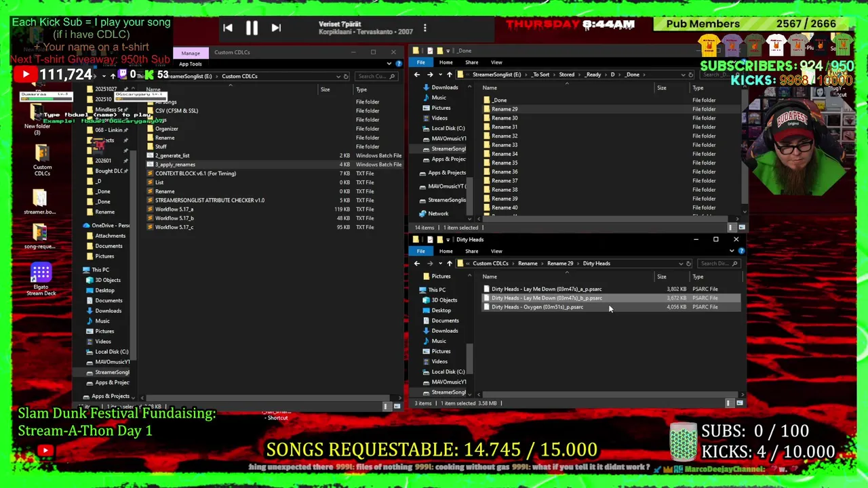Go back in Dirty Heads window
The width and height of the screenshot is (868, 488).
point(417,263)
